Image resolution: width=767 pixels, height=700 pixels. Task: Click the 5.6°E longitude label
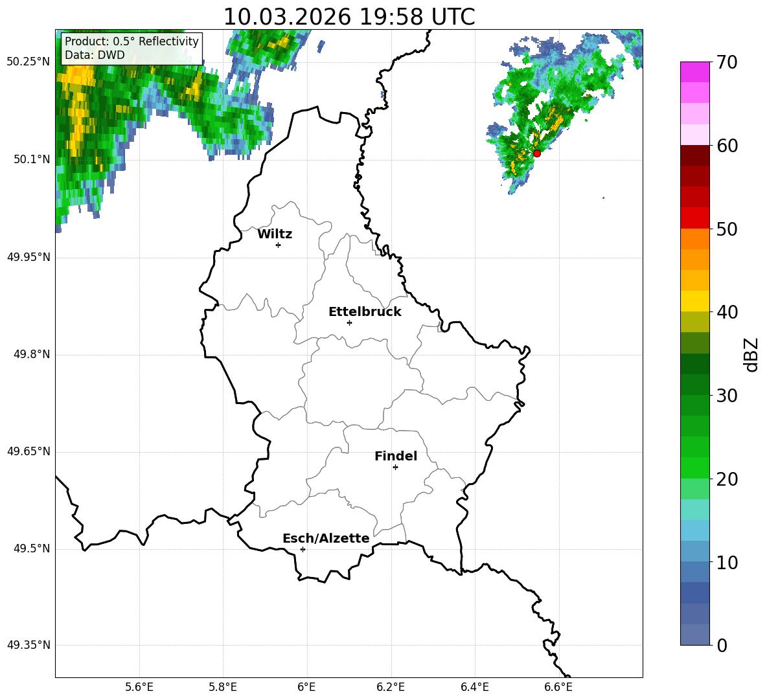pos(139,687)
